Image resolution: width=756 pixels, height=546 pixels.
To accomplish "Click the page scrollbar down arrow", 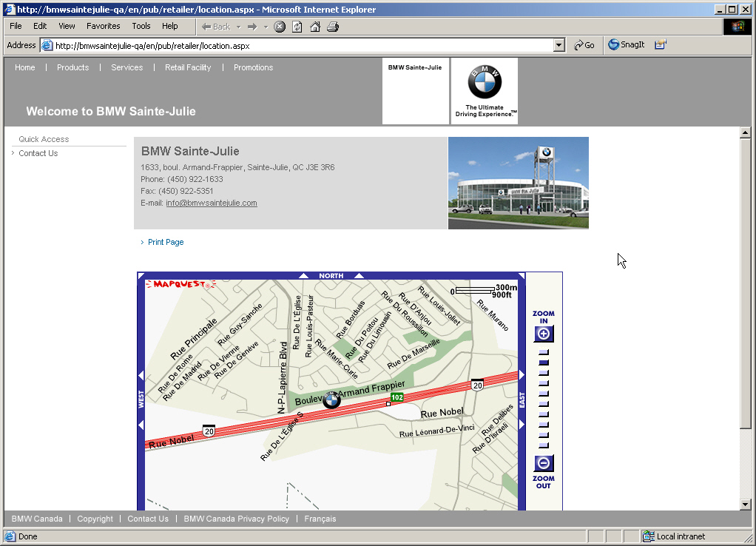I will 746,505.
